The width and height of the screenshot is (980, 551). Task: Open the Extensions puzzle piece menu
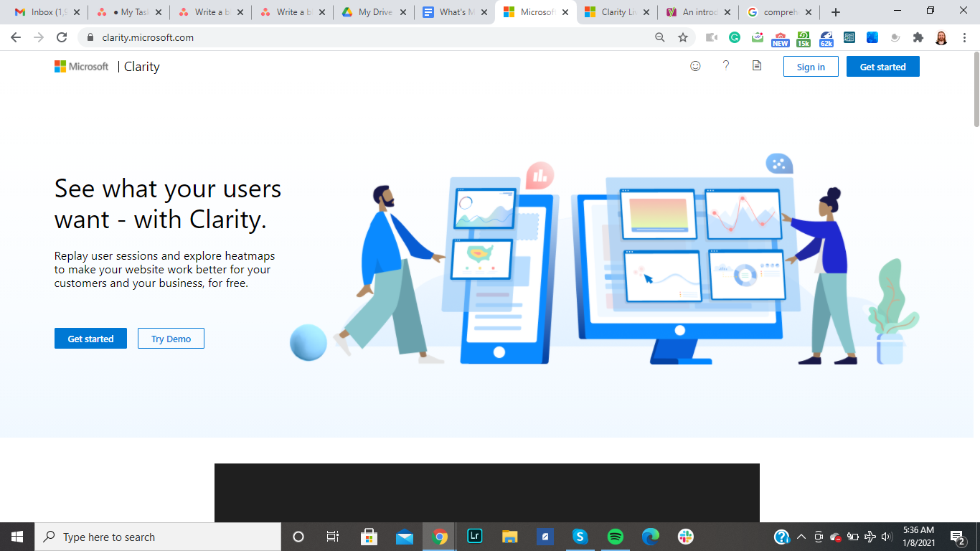click(918, 37)
